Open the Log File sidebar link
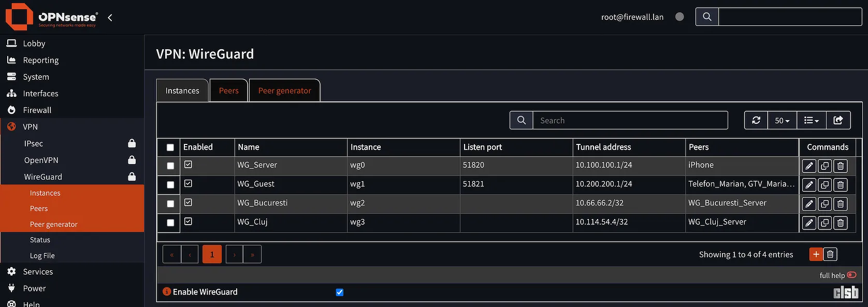Viewport: 868px width, 307px height. coord(42,256)
